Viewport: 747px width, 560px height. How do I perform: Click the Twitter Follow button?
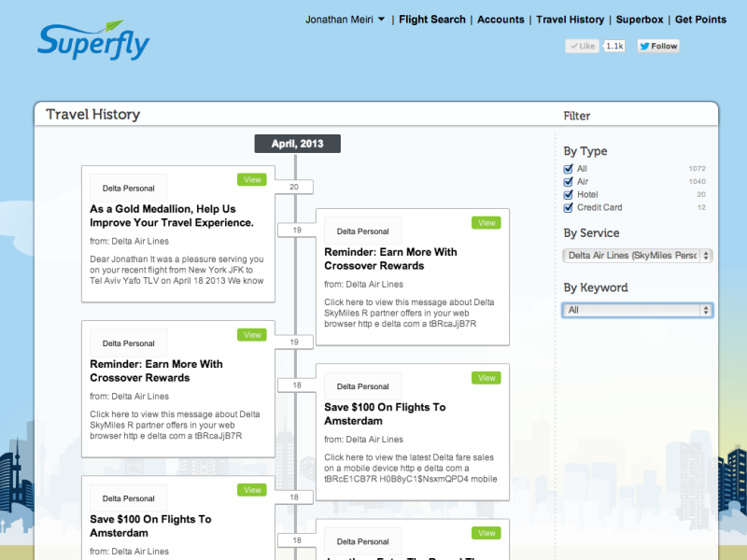point(658,46)
